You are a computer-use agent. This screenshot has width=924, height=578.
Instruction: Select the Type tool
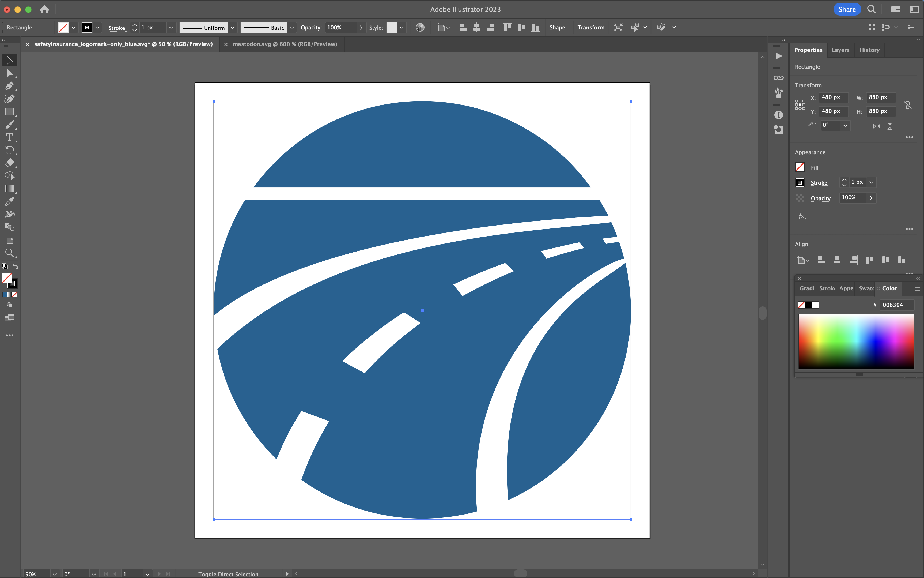coord(10,137)
